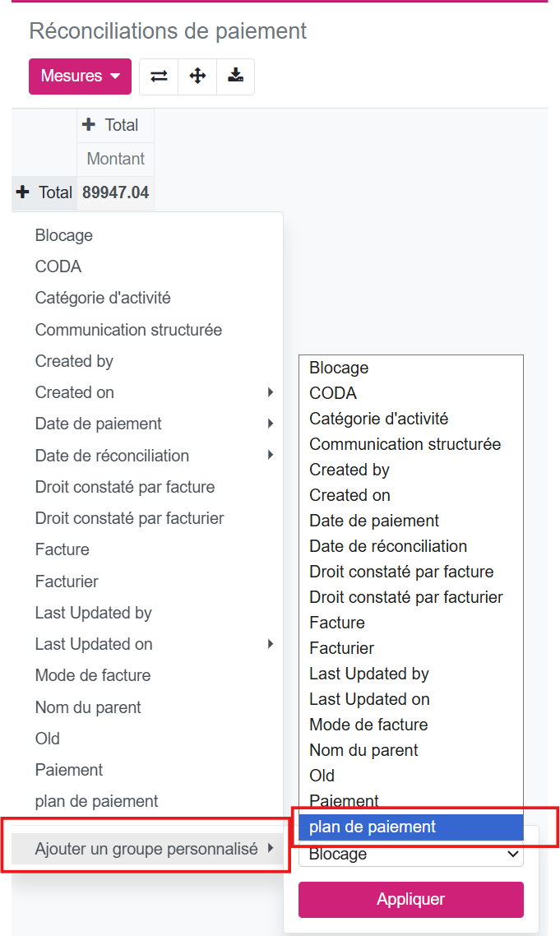Select Facturier in the left menu

coord(67,582)
